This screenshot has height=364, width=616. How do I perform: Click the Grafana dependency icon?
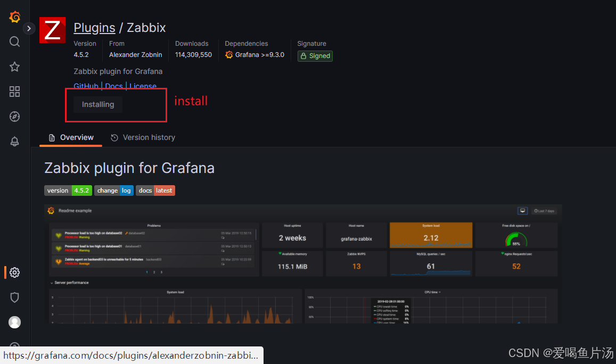[229, 55]
